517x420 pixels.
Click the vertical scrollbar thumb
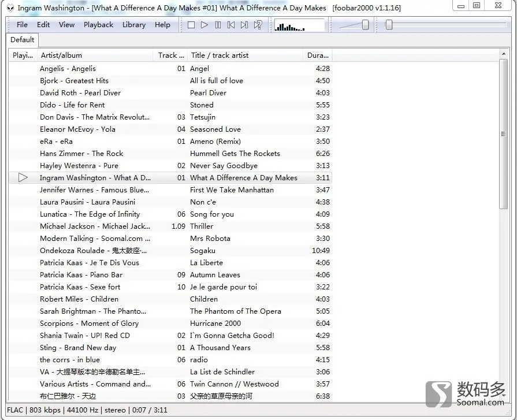click(504, 134)
